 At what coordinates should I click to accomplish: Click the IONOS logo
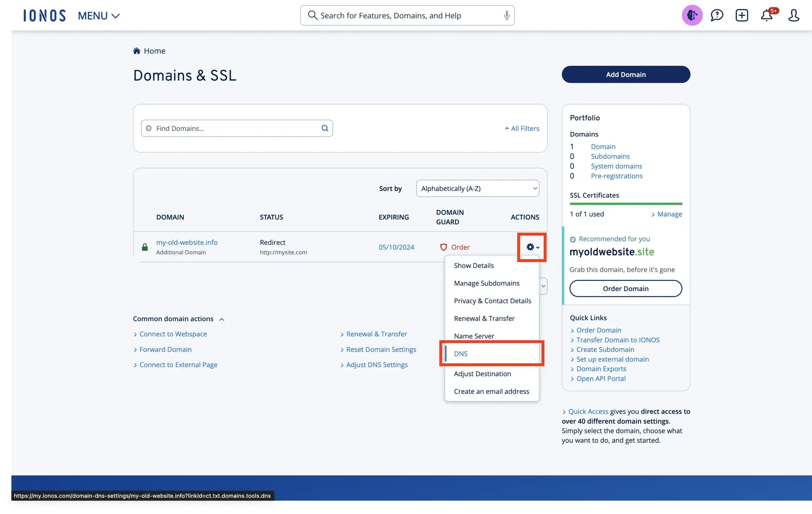click(44, 15)
